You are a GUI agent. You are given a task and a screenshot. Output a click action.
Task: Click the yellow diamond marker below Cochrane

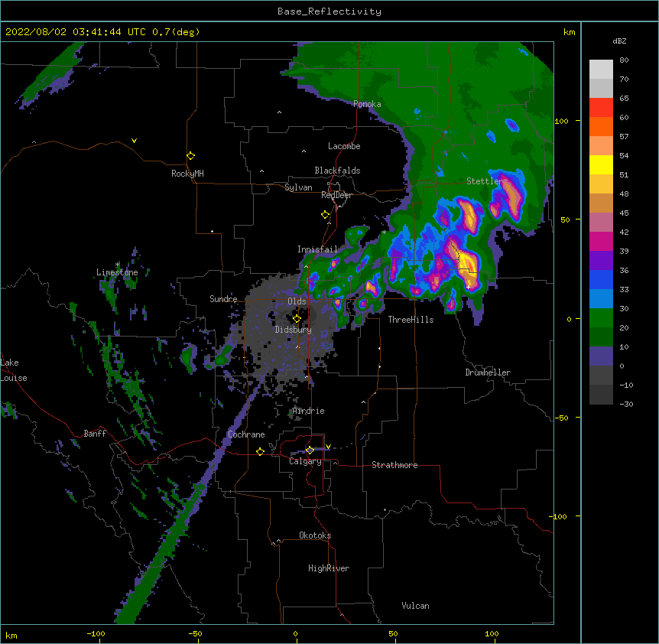pyautogui.click(x=260, y=452)
